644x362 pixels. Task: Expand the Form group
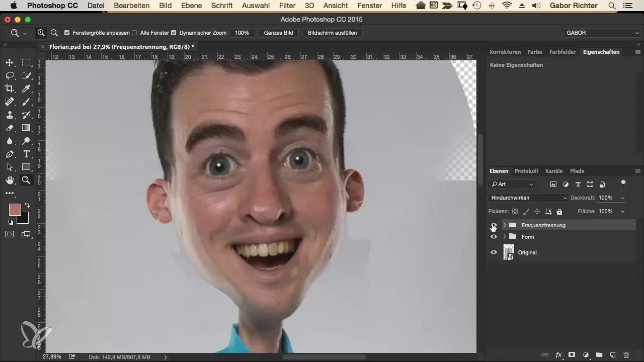(504, 237)
